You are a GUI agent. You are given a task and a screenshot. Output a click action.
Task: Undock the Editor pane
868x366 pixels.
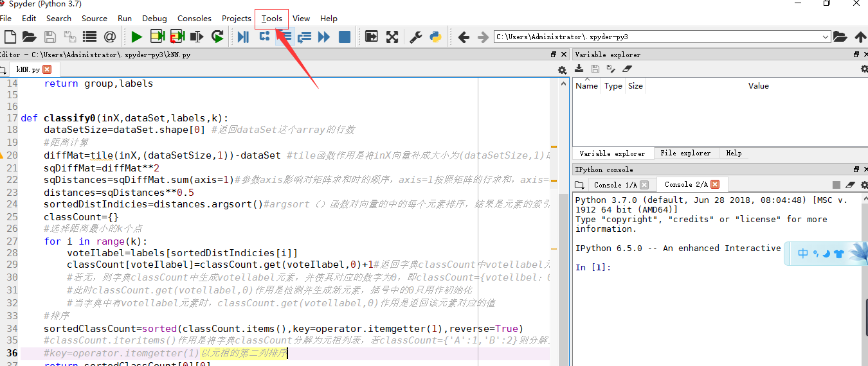click(x=553, y=55)
